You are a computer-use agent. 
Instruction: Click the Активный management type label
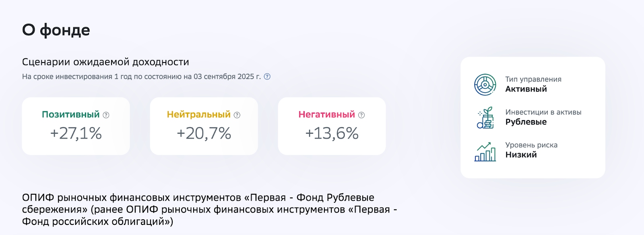point(526,89)
